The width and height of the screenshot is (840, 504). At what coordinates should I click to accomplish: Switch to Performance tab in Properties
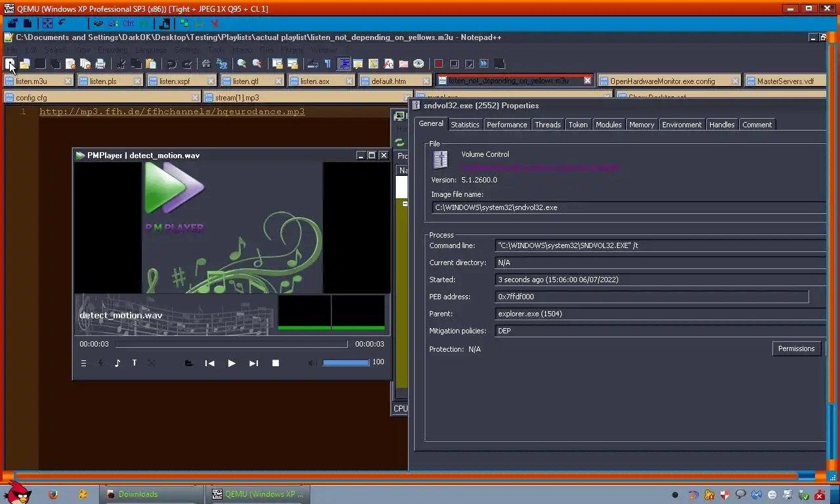507,125
